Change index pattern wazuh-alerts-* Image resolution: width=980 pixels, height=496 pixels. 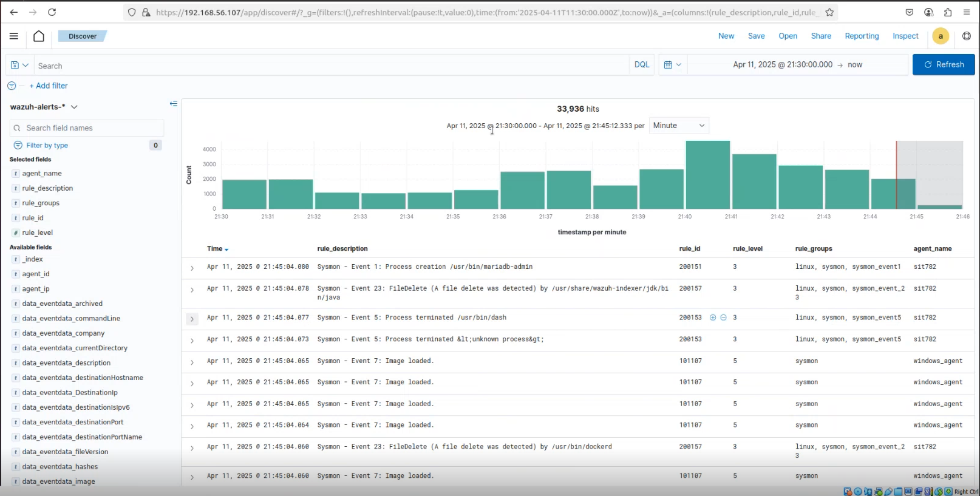(x=44, y=107)
